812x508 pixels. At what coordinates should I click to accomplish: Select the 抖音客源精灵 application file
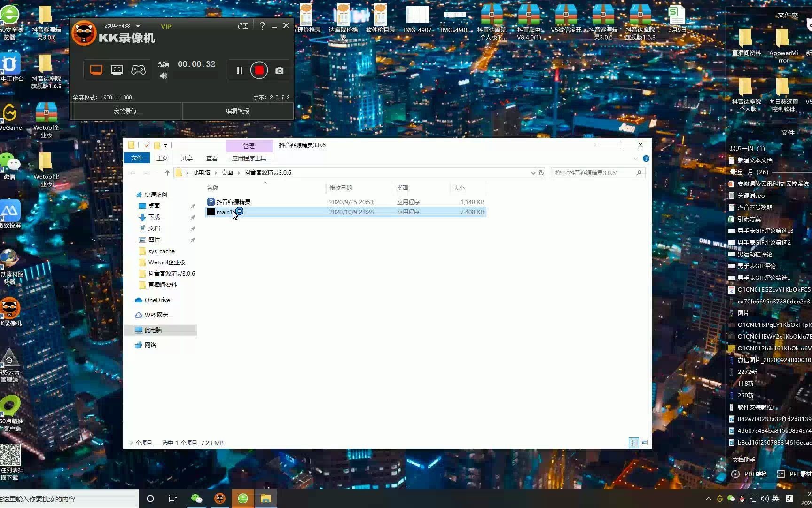(346, 202)
